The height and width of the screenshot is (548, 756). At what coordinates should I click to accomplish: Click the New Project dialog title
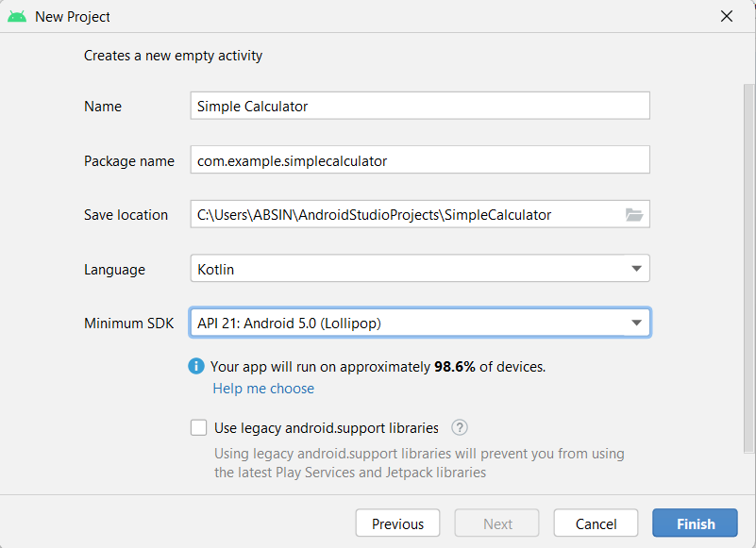point(74,16)
